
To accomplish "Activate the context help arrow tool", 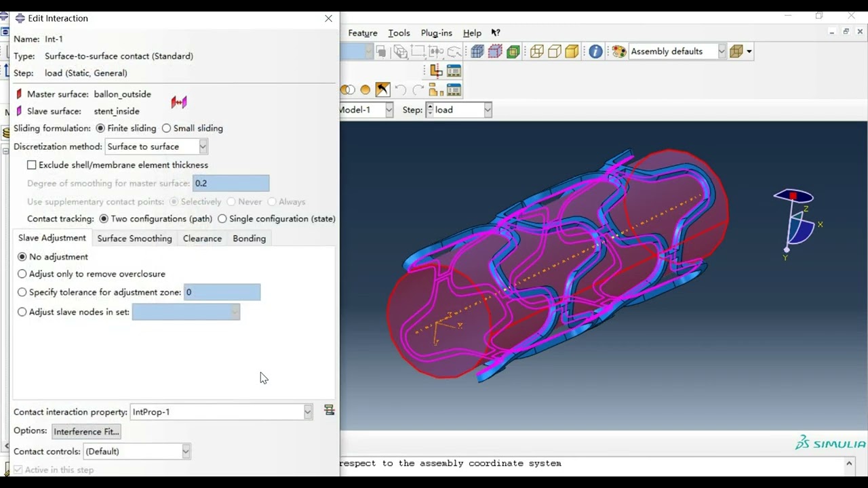I will click(496, 33).
